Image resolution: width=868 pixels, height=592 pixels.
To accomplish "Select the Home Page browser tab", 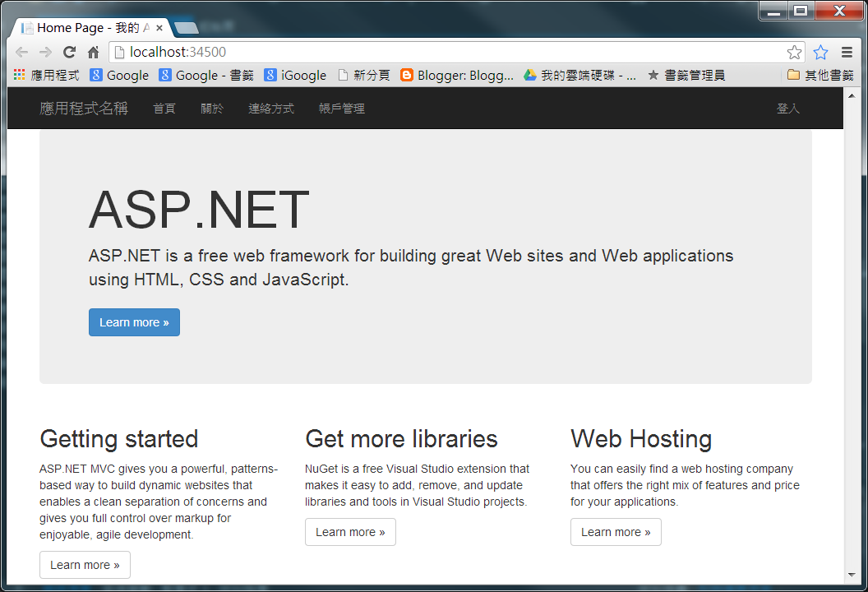I will coord(91,28).
